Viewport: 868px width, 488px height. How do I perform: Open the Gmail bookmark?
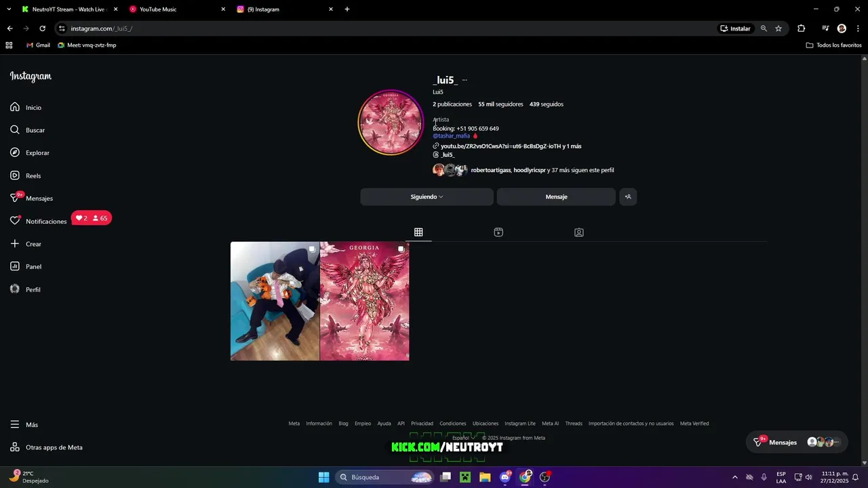pos(38,45)
